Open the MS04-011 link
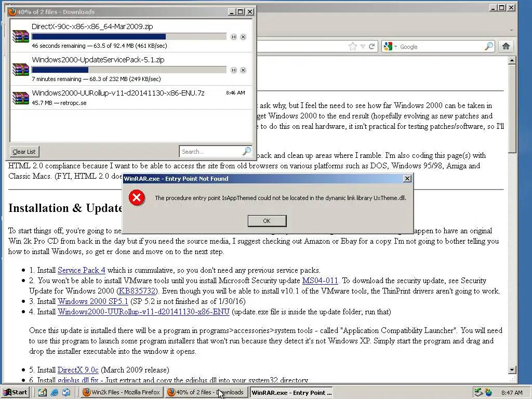 point(320,281)
